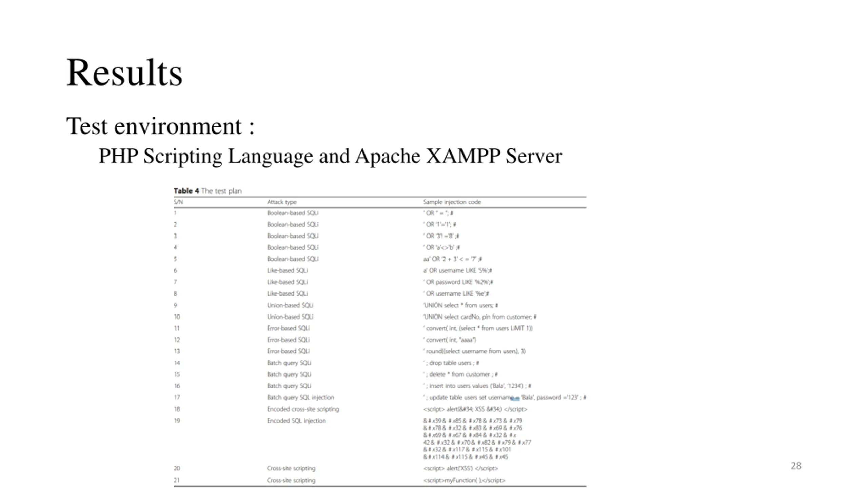Click "Cross-site scripting" in row 21

(x=291, y=480)
